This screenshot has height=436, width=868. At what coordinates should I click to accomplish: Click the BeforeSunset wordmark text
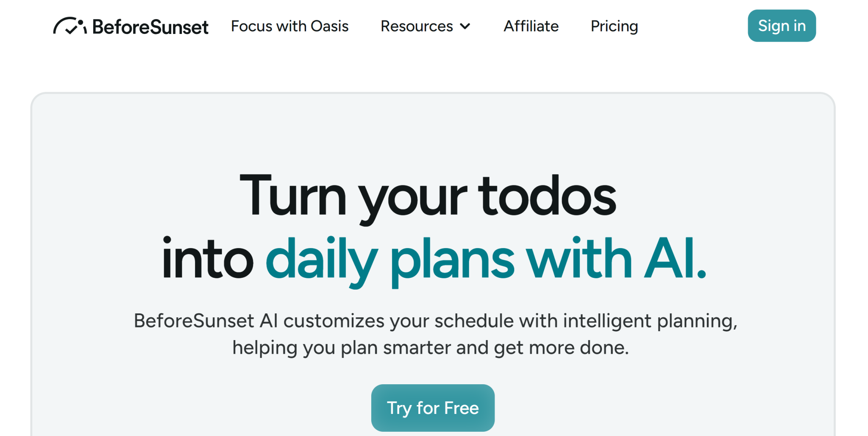pyautogui.click(x=150, y=27)
